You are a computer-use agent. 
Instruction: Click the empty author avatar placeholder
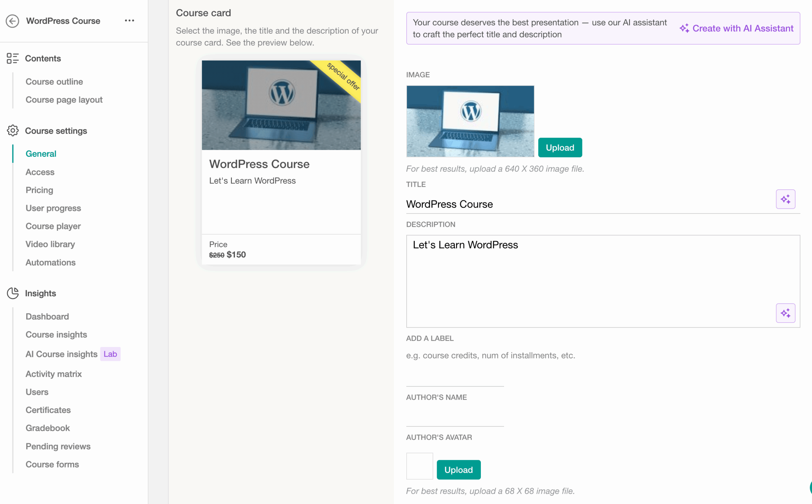(419, 466)
